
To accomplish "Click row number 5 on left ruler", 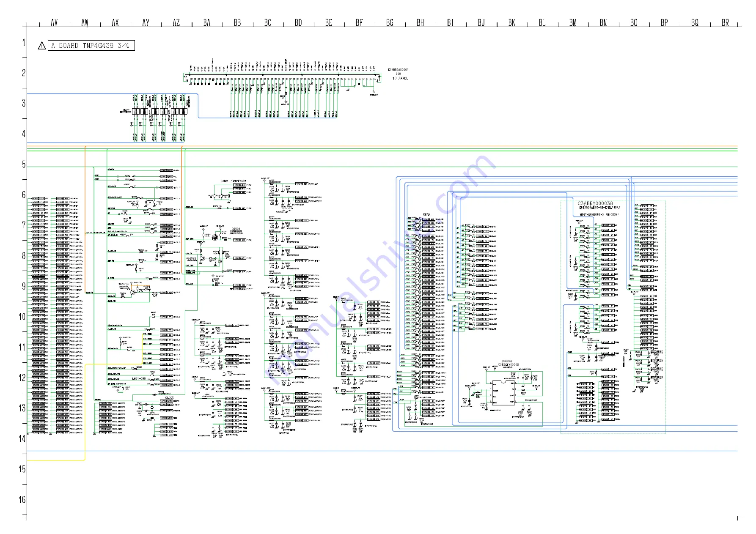I will 24,164.
